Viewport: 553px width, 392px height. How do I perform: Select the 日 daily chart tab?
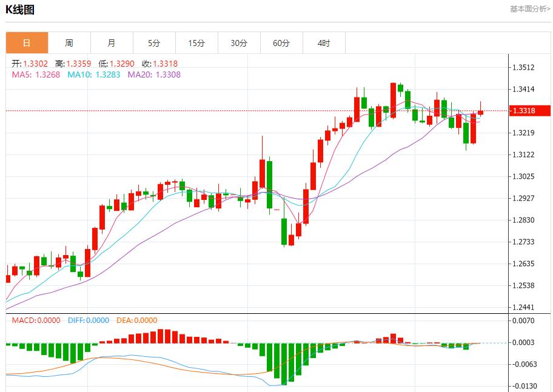[27, 43]
